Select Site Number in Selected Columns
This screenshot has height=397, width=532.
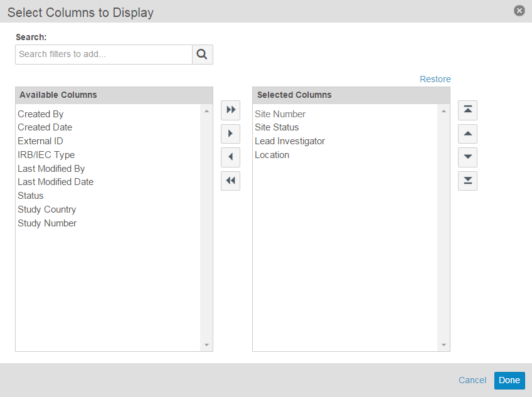click(x=280, y=114)
